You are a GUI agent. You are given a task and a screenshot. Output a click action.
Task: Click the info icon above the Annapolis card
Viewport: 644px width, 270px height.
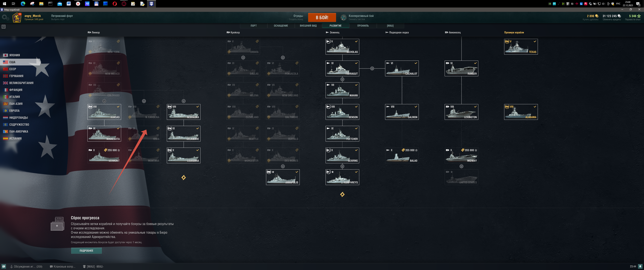(x=283, y=166)
